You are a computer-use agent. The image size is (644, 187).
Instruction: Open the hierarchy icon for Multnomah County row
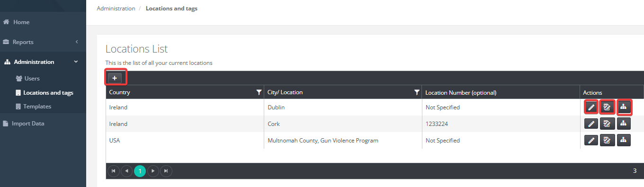(624, 141)
